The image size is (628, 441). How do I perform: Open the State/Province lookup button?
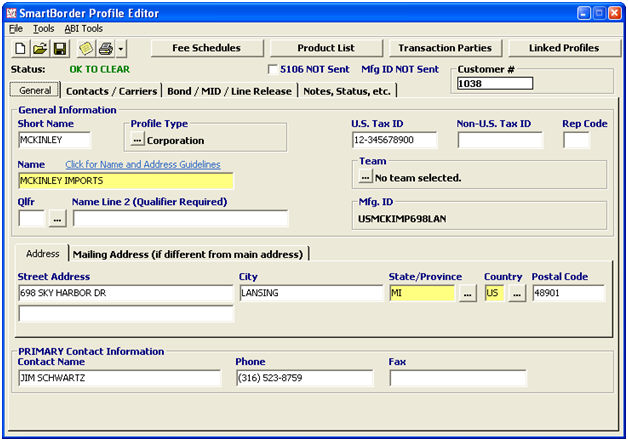coord(467,294)
